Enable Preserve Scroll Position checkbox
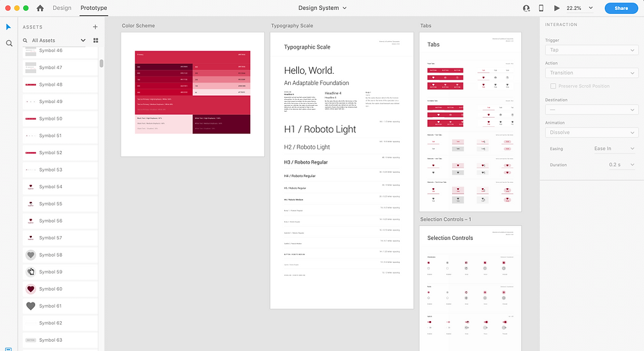The image size is (644, 351). coord(553,86)
